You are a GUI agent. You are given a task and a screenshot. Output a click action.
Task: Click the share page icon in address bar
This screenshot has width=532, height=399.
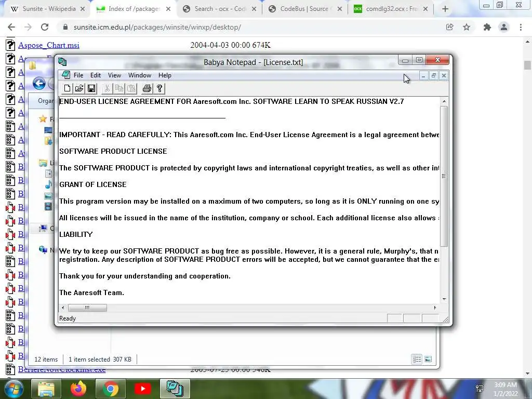click(449, 27)
